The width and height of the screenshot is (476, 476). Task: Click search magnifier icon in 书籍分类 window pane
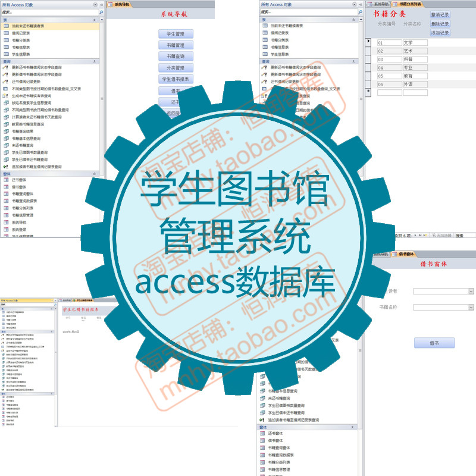pos(361,12)
